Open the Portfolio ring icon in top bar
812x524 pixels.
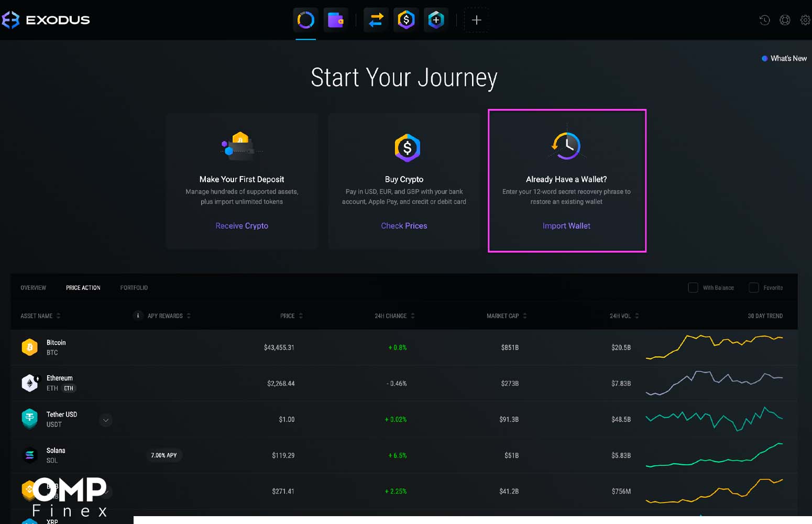306,20
